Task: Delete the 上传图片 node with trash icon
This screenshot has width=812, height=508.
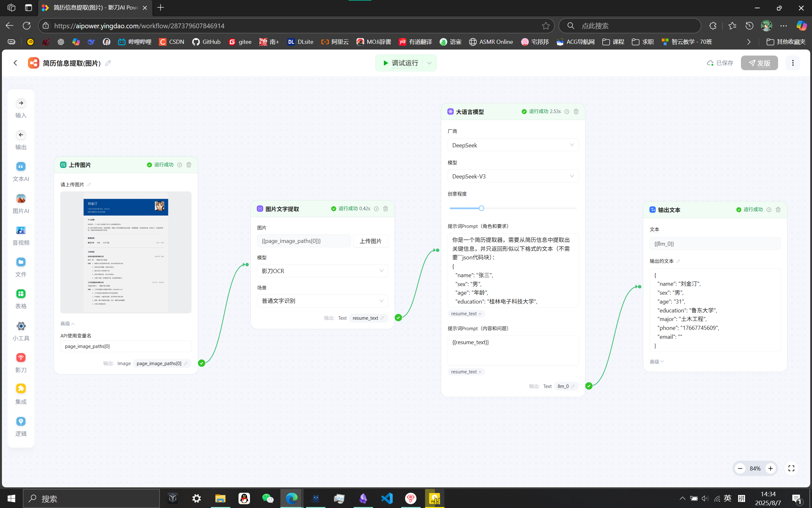Action: coord(189,165)
